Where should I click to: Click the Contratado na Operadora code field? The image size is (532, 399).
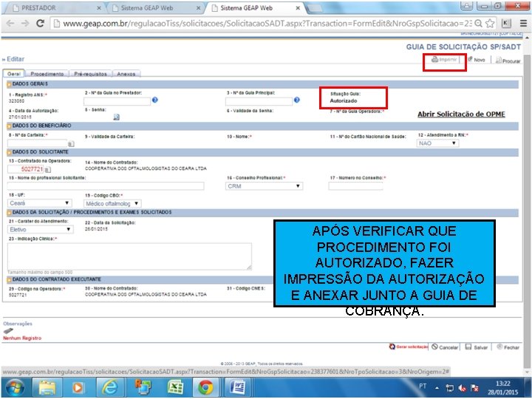pyautogui.click(x=25, y=169)
